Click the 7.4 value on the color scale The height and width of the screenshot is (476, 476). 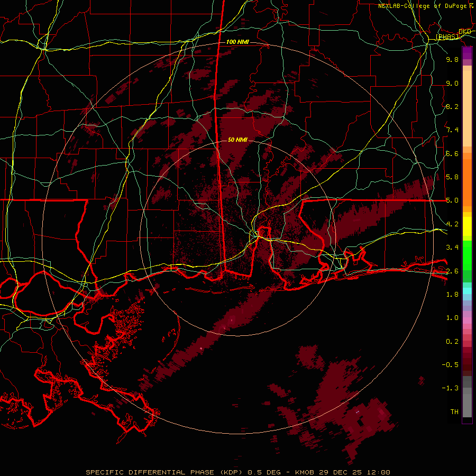point(452,130)
